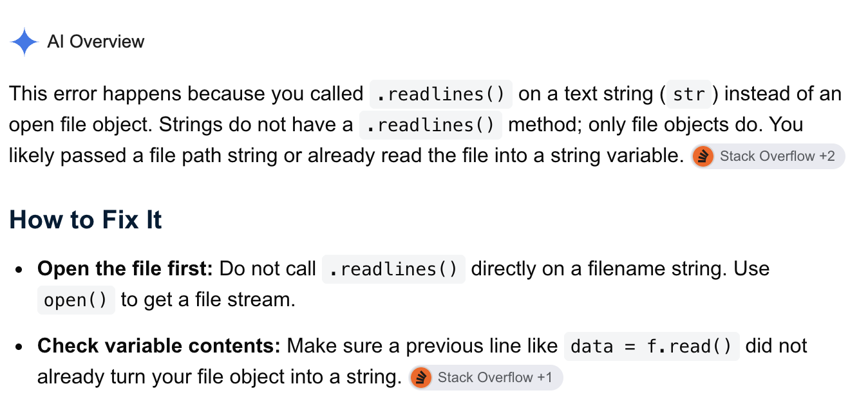Viewport: 868px width, 413px height.
Task: Open the Stack Overflow +2 source chip
Action: 768,156
